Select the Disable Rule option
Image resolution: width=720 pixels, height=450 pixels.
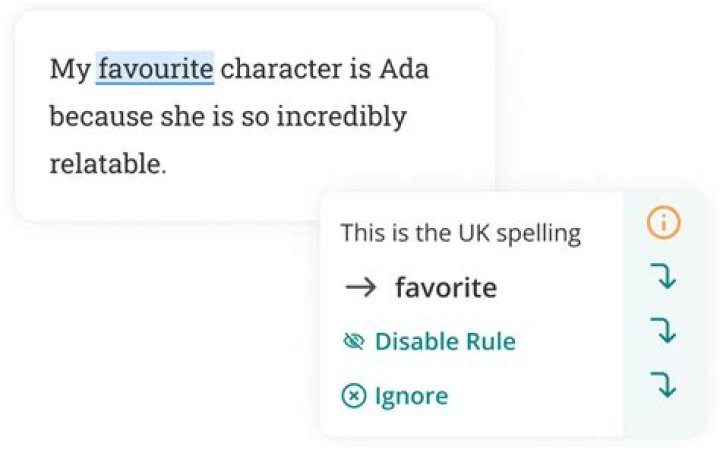click(445, 342)
